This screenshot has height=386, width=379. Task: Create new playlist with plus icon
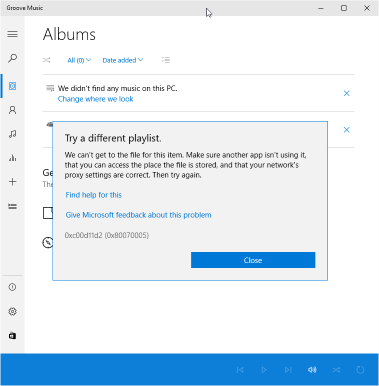point(13,182)
